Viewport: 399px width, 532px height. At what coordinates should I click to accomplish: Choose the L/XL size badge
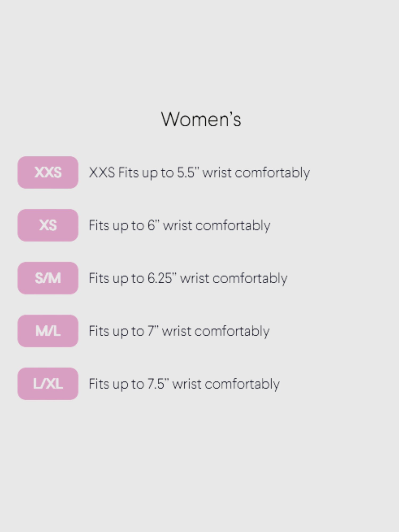coord(48,384)
